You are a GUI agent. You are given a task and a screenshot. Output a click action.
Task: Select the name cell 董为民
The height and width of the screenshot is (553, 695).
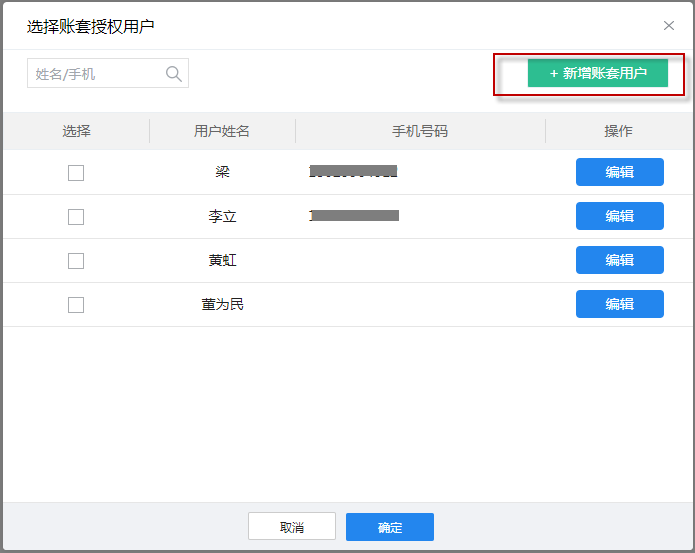tap(222, 304)
